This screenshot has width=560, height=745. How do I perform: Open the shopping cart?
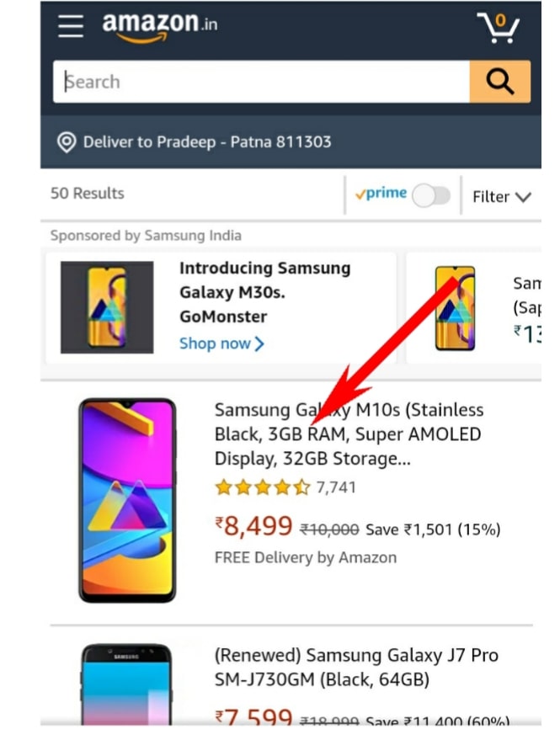point(499,27)
